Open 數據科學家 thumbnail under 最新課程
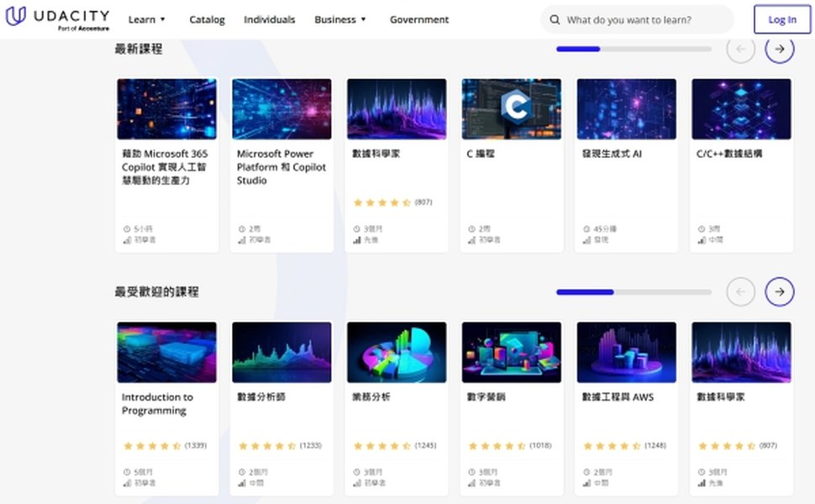The image size is (815, 504). tap(397, 109)
